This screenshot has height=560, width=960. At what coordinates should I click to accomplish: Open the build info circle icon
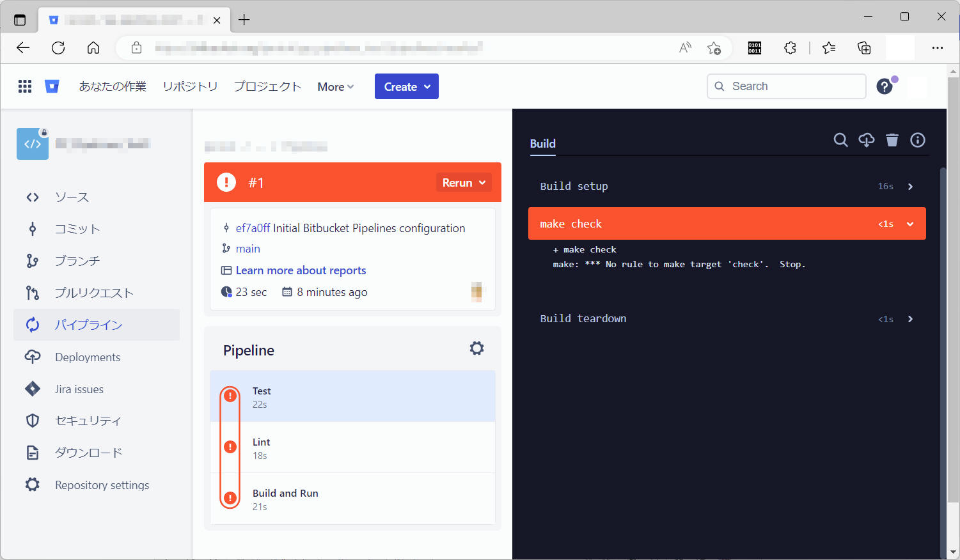[x=917, y=140]
